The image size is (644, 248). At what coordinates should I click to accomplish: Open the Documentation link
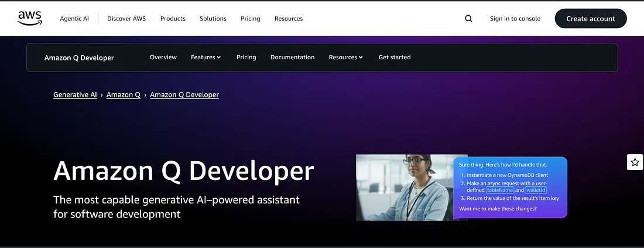click(x=292, y=57)
